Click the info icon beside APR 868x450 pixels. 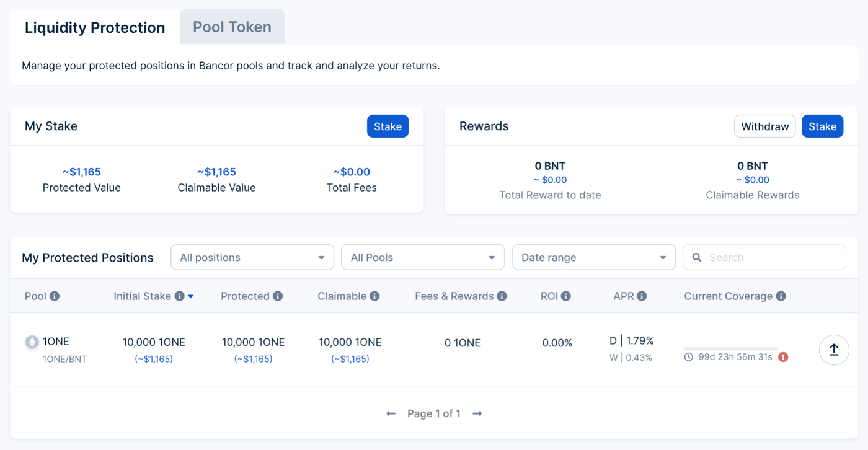point(642,296)
